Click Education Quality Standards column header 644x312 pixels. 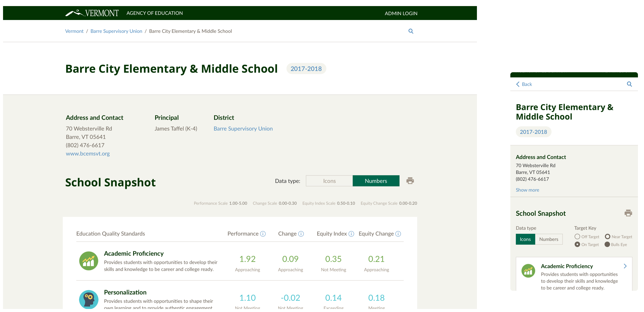[111, 234]
